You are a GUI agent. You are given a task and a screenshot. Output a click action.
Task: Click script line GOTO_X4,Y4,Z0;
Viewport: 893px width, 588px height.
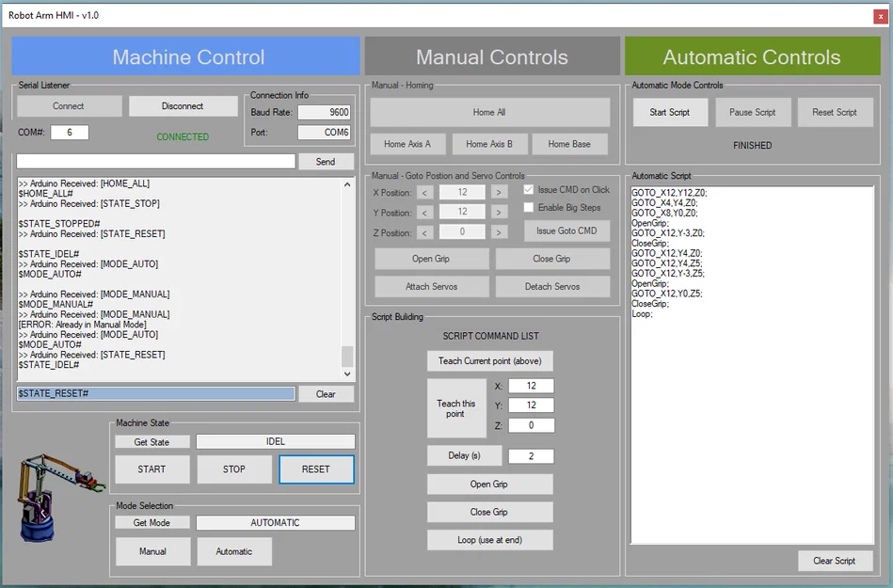(x=664, y=202)
